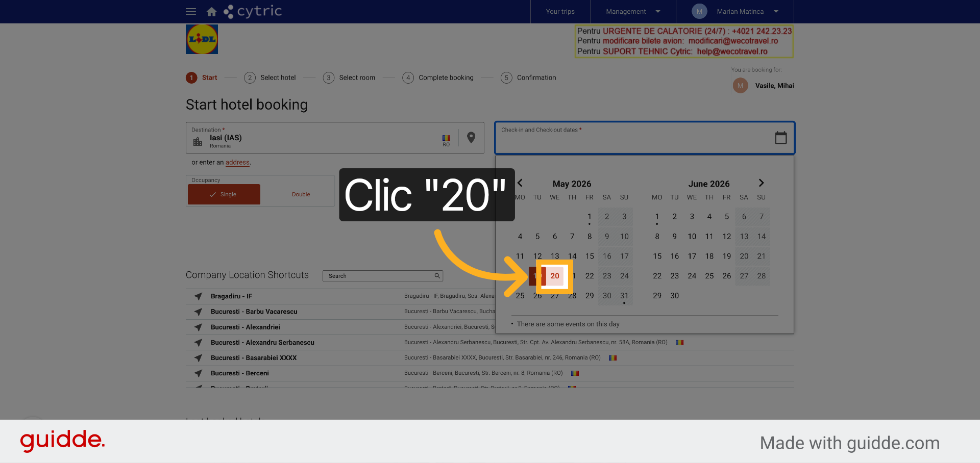Open Your trips menu item
Image resolution: width=980 pixels, height=463 pixels.
click(x=560, y=12)
